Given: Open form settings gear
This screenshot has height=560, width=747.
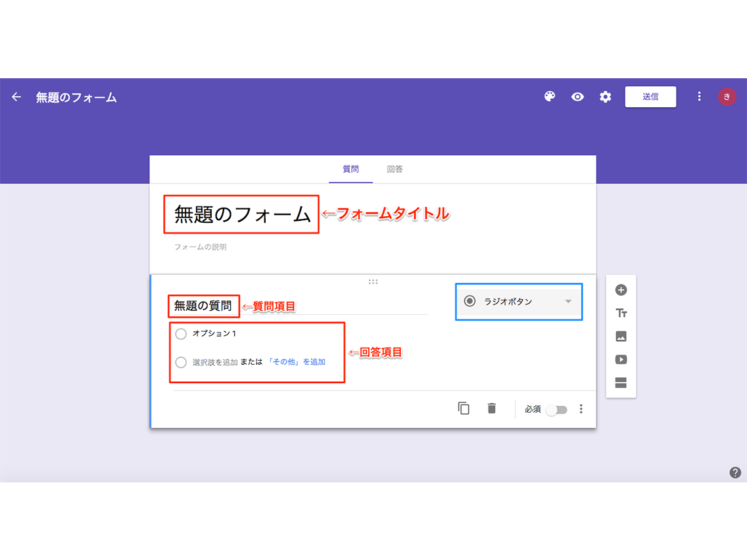Looking at the screenshot, I should pos(605,97).
